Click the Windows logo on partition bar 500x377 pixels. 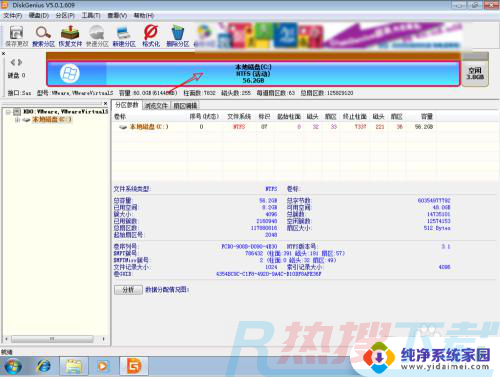tap(70, 73)
